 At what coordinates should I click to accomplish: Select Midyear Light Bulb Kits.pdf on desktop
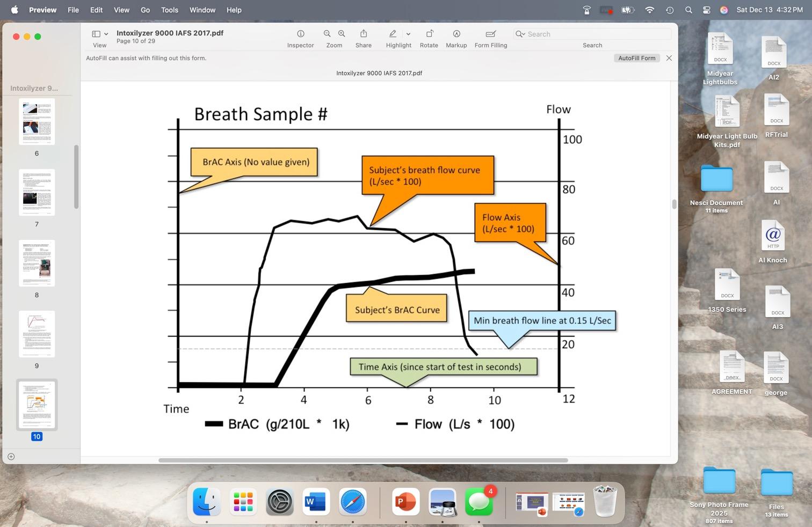727,122
